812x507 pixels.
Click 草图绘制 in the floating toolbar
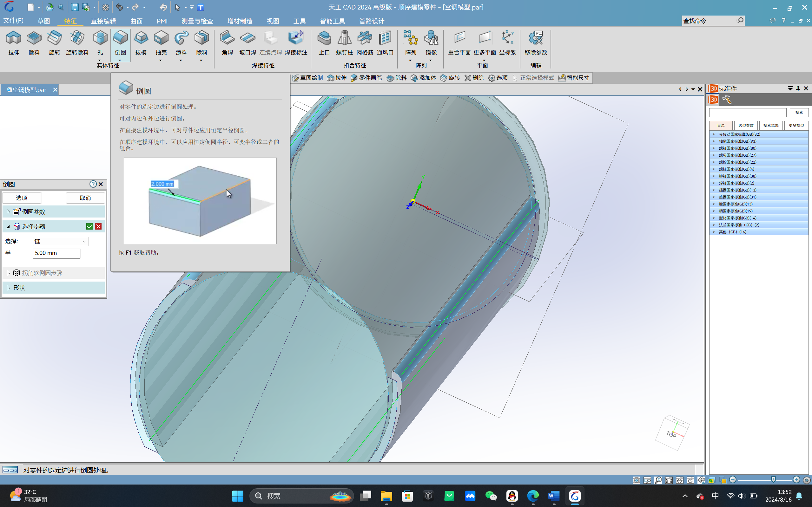tap(307, 78)
